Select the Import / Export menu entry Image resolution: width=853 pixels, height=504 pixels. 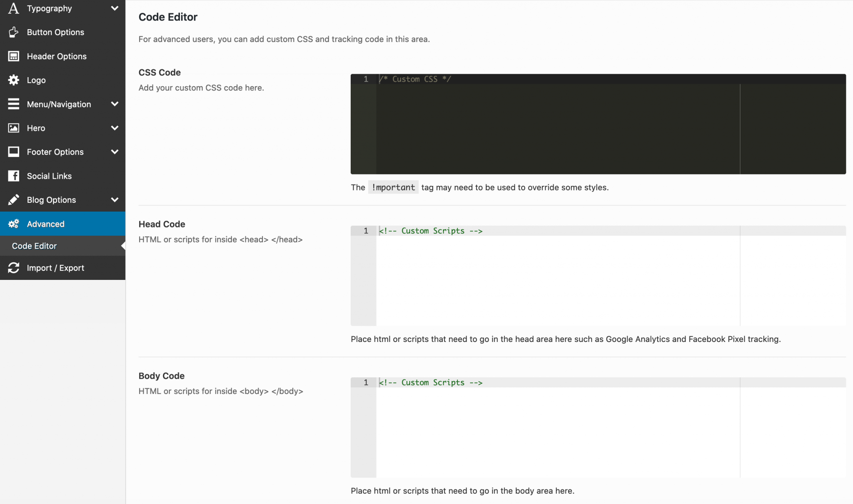tap(55, 268)
